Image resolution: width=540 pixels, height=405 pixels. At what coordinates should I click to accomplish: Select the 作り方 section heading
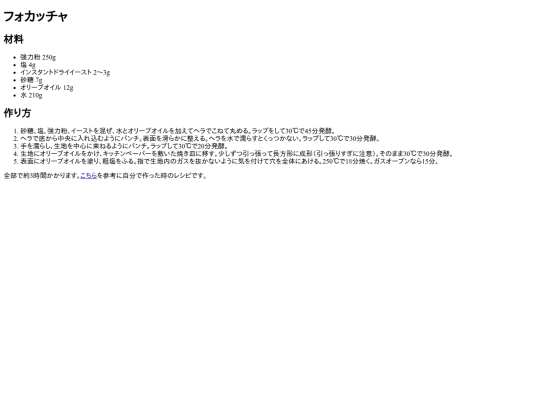pos(17,113)
